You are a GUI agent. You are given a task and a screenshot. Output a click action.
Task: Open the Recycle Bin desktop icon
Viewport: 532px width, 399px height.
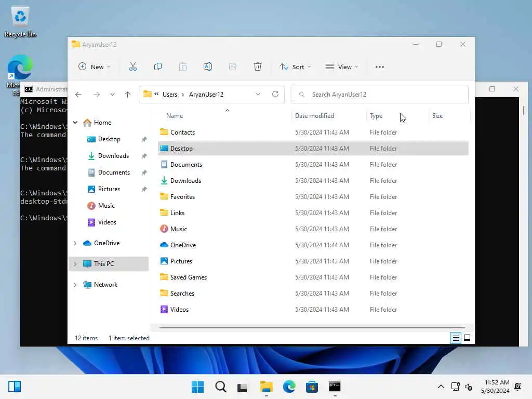coord(20,22)
